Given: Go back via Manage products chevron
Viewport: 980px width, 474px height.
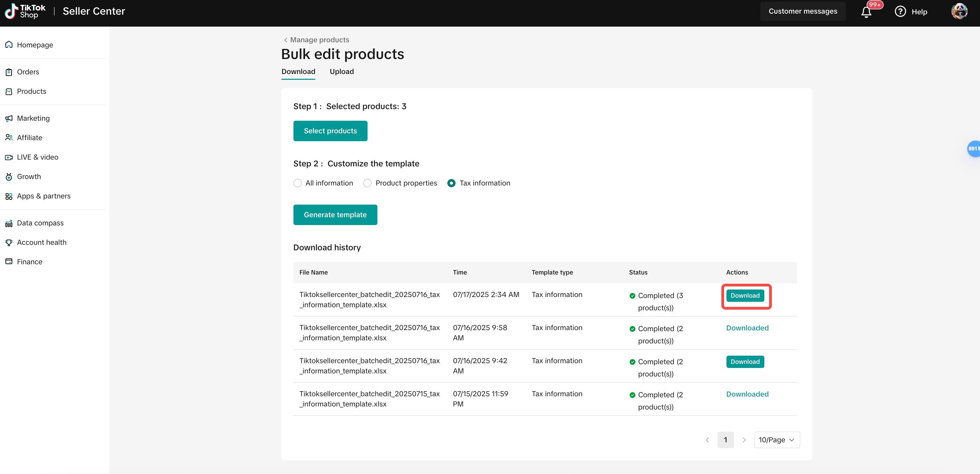Looking at the screenshot, I should 285,40.
